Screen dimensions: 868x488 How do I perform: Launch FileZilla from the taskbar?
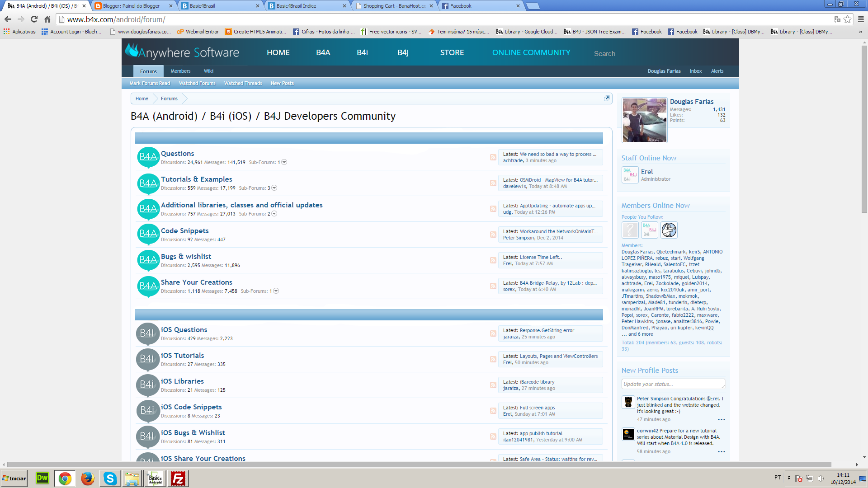(x=178, y=479)
